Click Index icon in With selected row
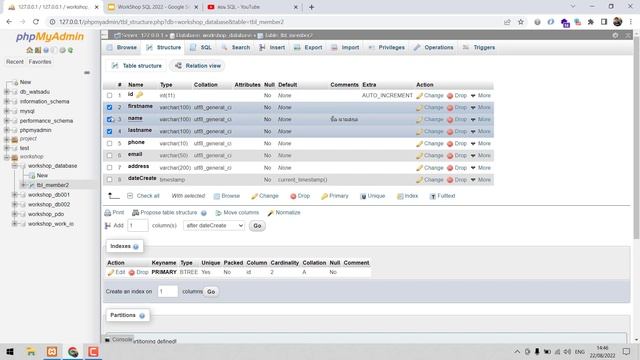This screenshot has height=360, width=640. tap(400, 196)
